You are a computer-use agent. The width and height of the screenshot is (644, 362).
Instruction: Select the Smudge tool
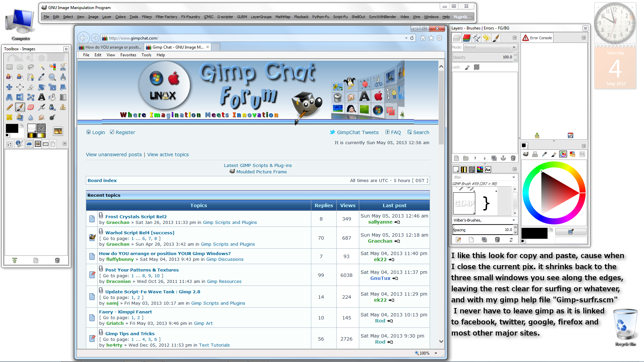pyautogui.click(x=42, y=117)
